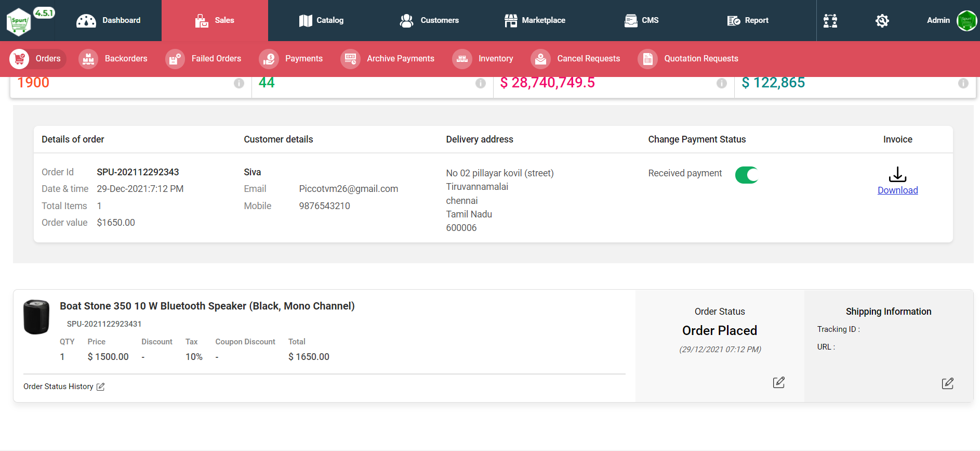Image resolution: width=980 pixels, height=451 pixels.
Task: Click the fullscreen expand icon
Action: pos(830,21)
